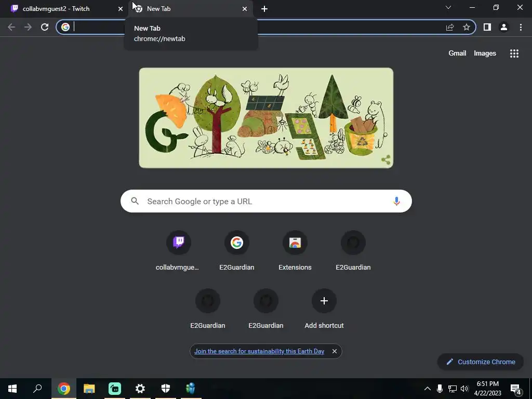
Task: Show hidden system tray icons
Action: click(428, 389)
